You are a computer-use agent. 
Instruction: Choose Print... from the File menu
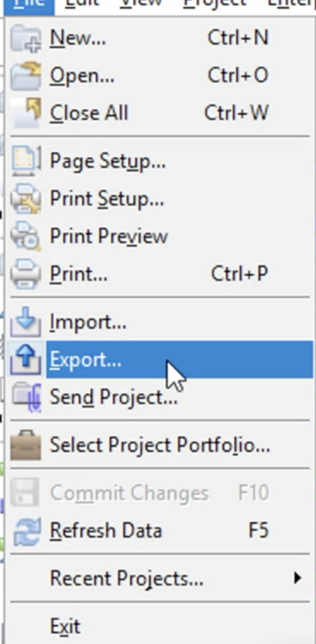click(x=160, y=274)
